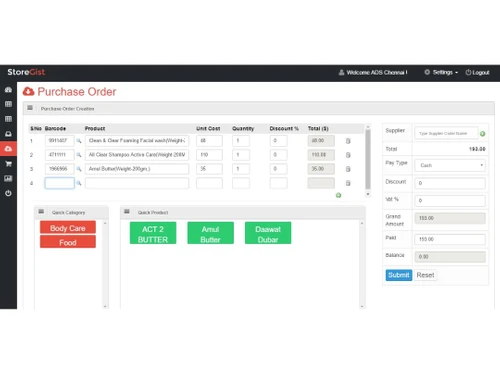Select Body Care quick category
This screenshot has width=500, height=375.
[x=68, y=228]
